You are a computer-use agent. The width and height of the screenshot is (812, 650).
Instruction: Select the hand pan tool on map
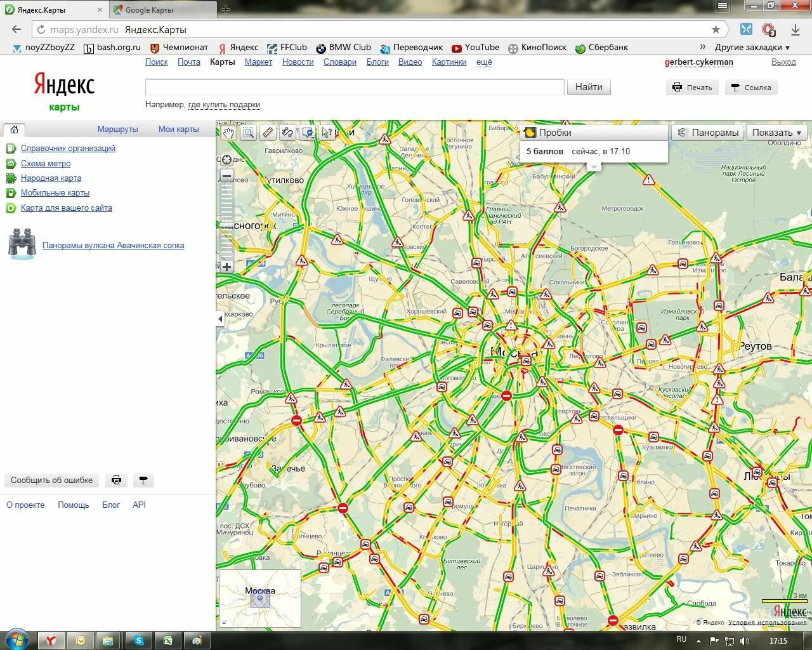point(228,132)
